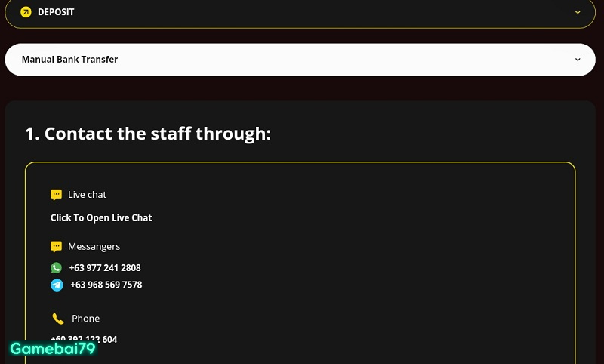Click the yellow Phone handset icon
The image size is (604, 364).
[x=58, y=319]
